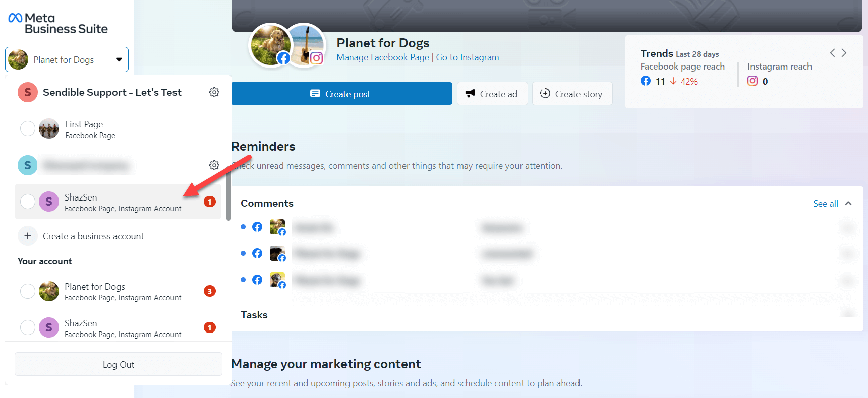
Task: Open settings gear for Sendible Support account
Action: coord(214,92)
